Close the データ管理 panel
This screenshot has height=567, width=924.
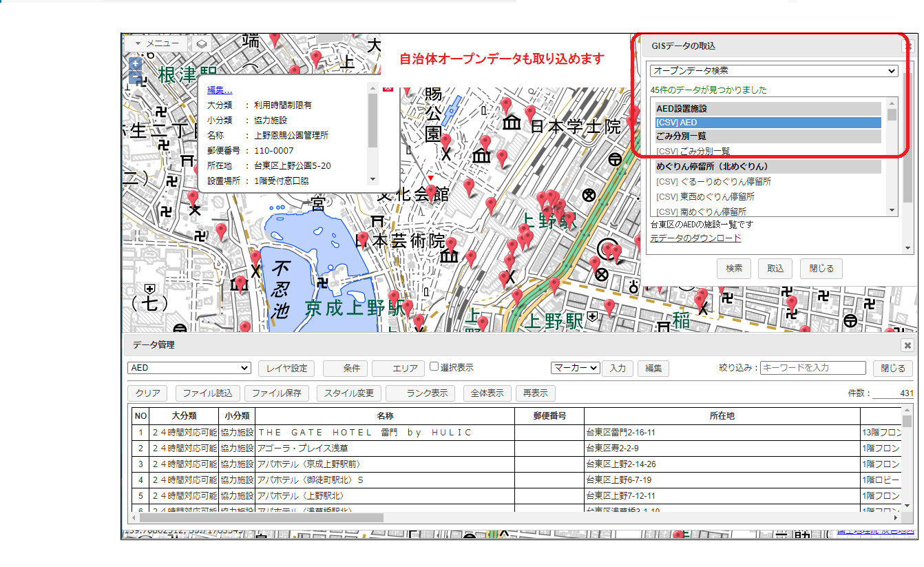(907, 345)
